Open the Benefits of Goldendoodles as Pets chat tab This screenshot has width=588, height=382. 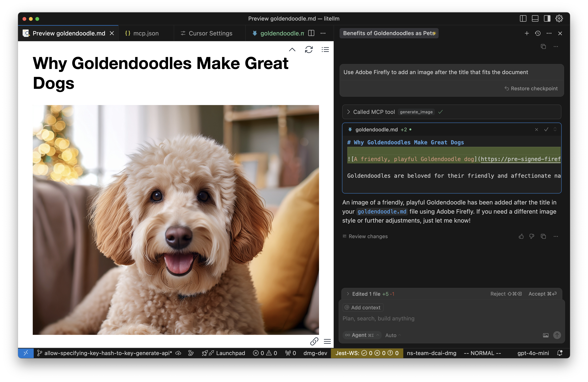tap(389, 33)
